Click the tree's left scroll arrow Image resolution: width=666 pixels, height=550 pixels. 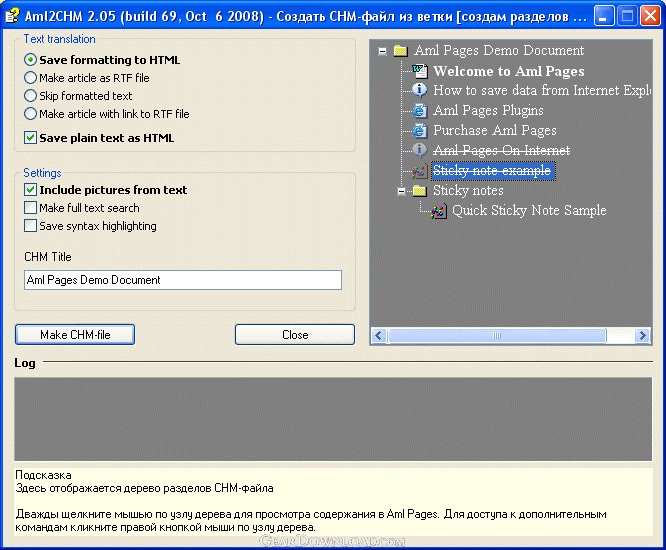click(379, 336)
